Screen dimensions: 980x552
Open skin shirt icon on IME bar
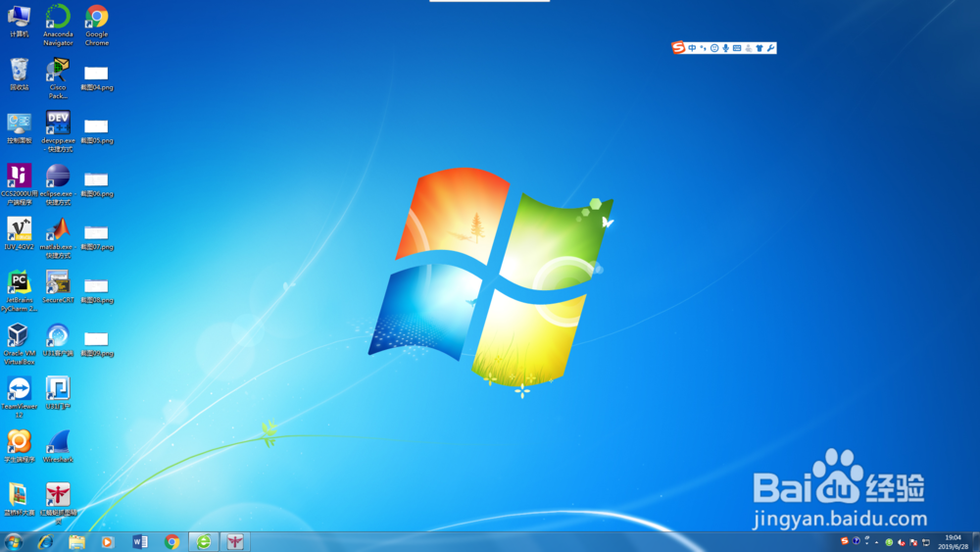click(759, 48)
